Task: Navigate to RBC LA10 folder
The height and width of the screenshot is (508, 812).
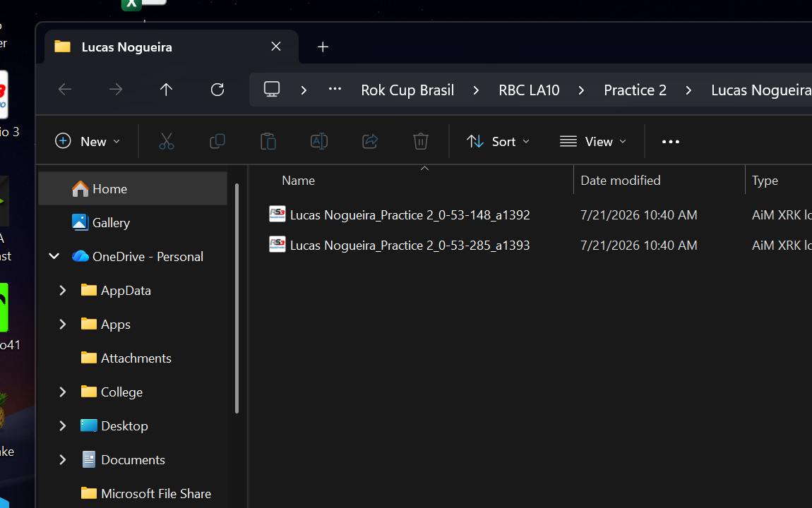Action: click(x=529, y=90)
